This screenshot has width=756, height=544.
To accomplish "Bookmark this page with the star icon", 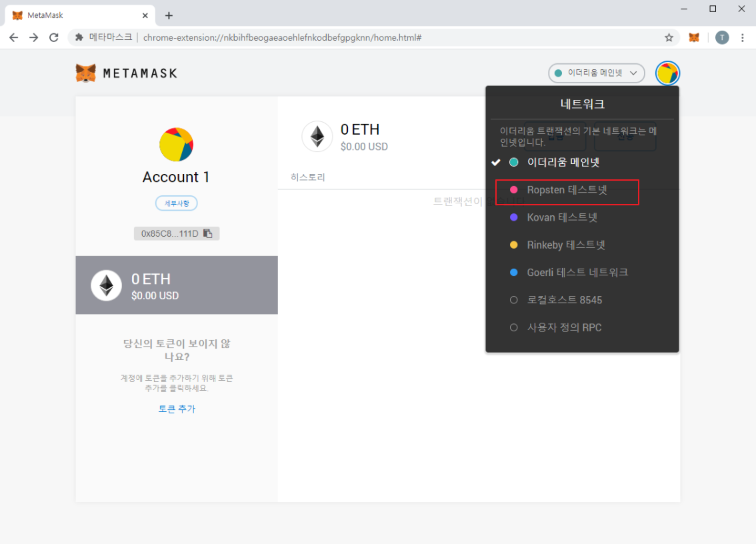I will click(x=669, y=37).
